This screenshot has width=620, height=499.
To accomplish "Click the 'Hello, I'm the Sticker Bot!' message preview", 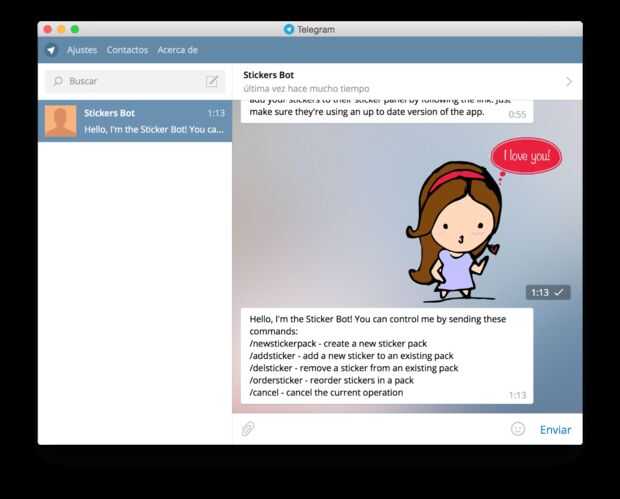I will (154, 130).
